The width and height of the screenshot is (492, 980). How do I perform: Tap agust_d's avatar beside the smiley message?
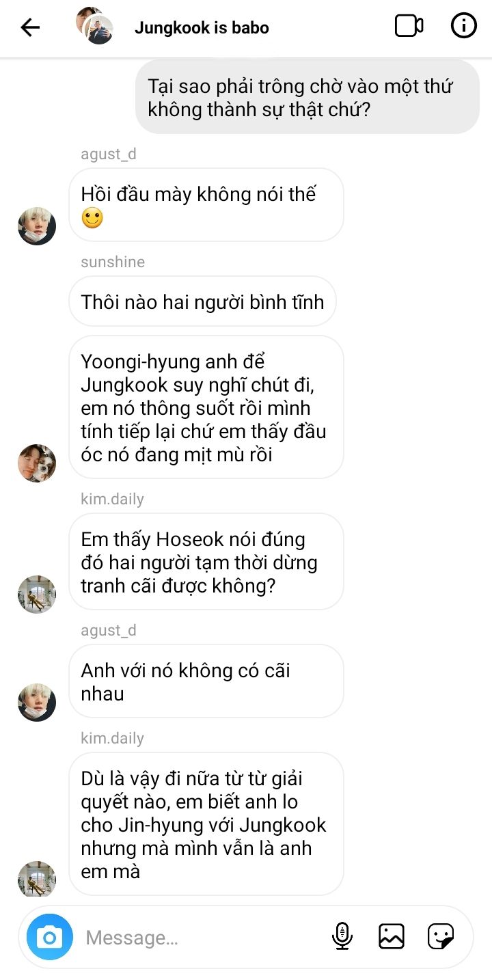click(37, 226)
